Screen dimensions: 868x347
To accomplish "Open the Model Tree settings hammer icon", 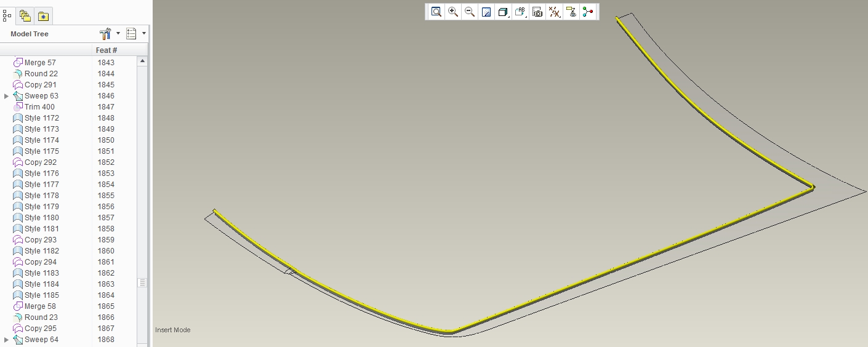I will point(105,34).
